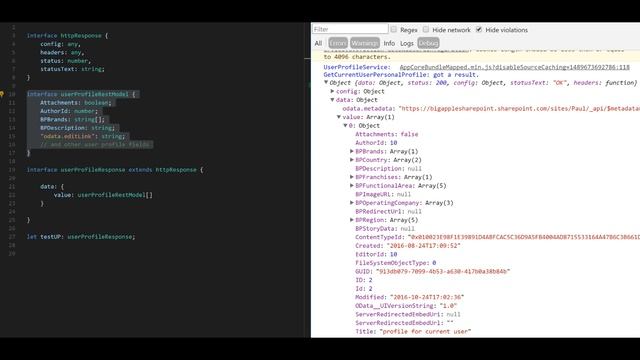Click the FileSystemObjectType: 0 property
The height and width of the screenshot is (360, 640).
click(x=396, y=263)
